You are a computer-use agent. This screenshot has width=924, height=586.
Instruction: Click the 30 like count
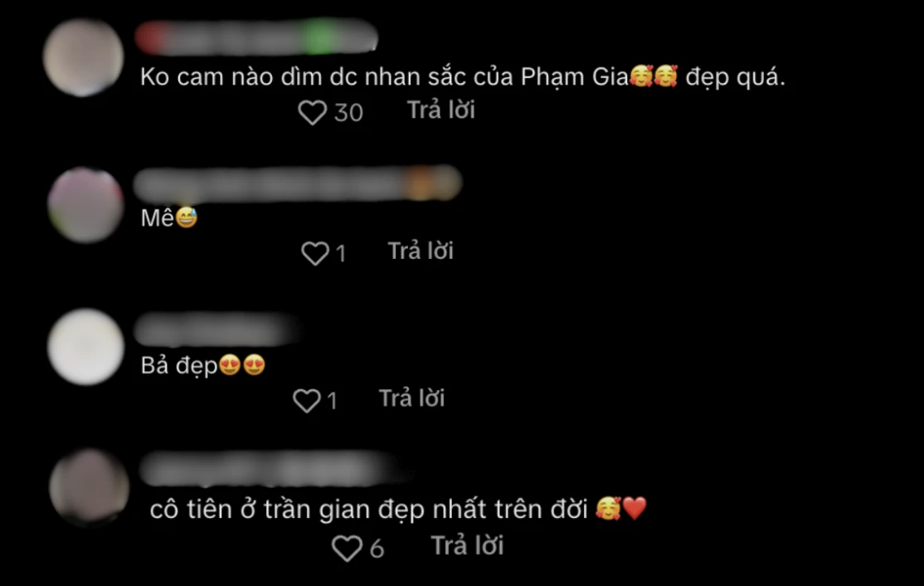point(348,113)
